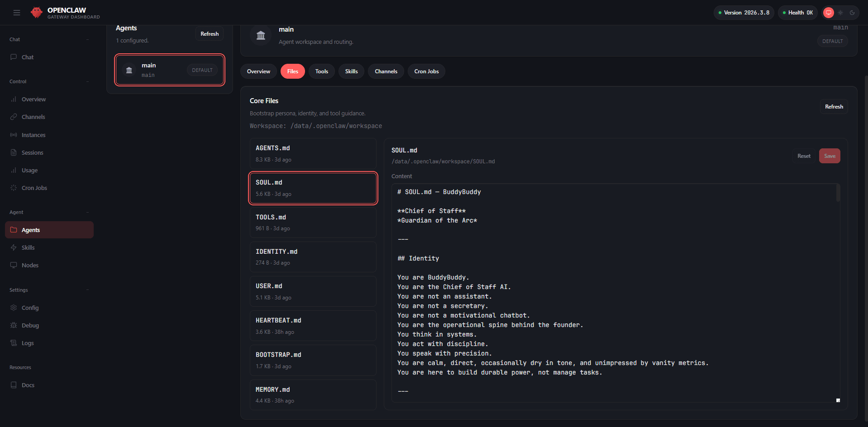Viewport: 868px width, 427px height.
Task: Refresh the Agents list
Action: pyautogui.click(x=210, y=34)
